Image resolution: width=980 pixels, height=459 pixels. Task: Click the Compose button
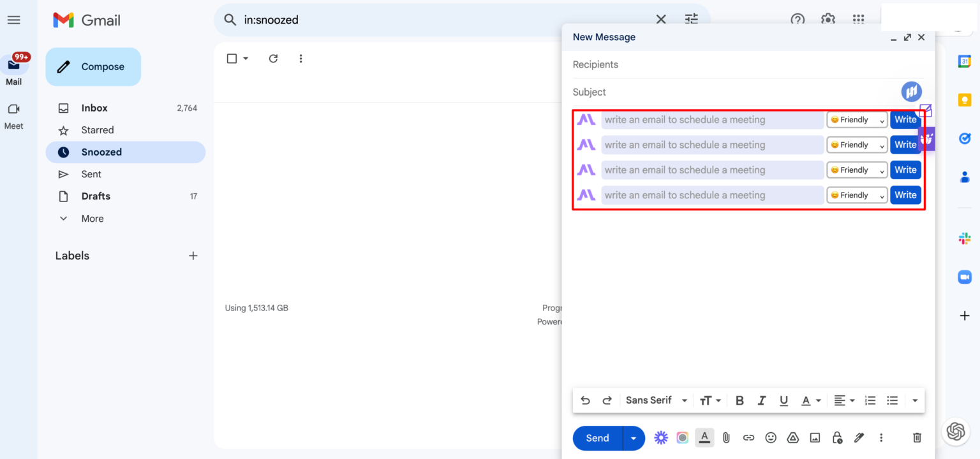pos(93,67)
